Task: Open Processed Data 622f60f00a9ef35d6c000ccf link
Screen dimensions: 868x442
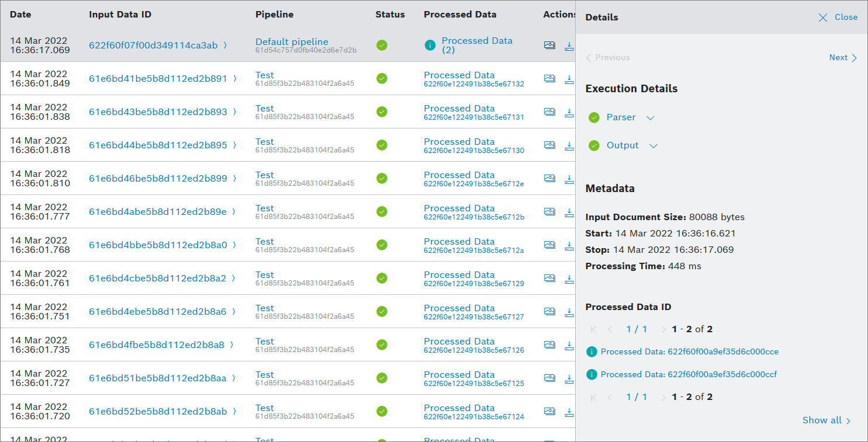Action: click(689, 374)
